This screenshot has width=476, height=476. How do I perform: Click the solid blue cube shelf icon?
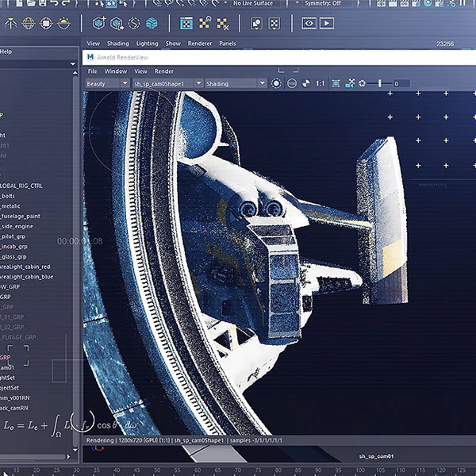[x=151, y=23]
